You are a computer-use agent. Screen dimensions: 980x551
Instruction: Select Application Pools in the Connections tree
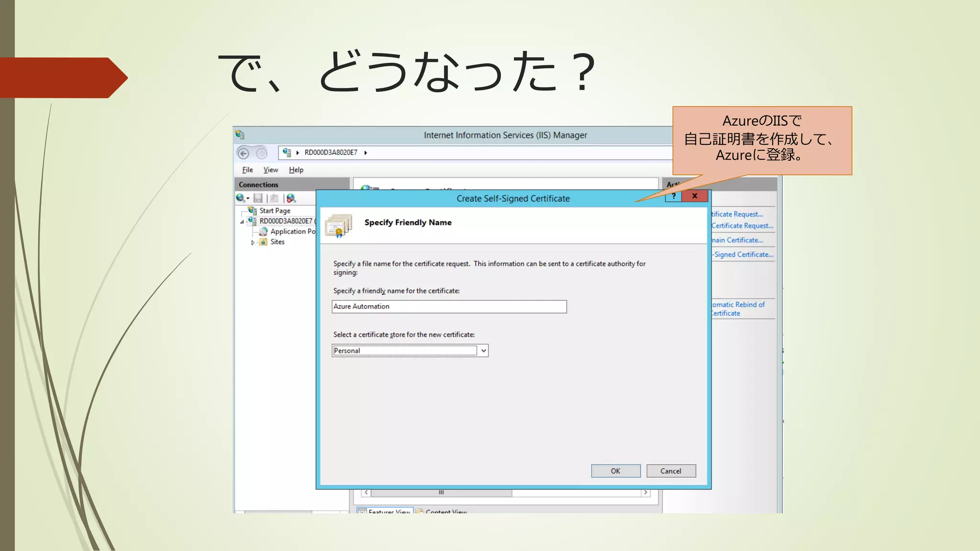point(293,231)
